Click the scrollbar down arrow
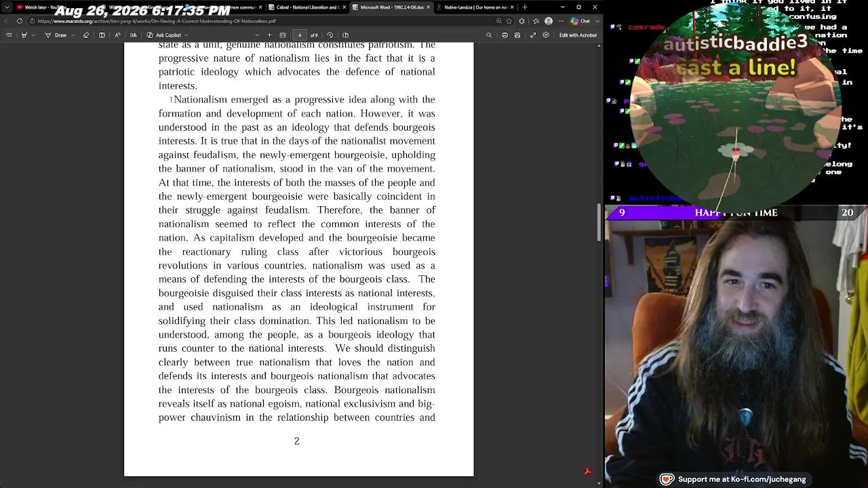The height and width of the screenshot is (488, 868). point(599,483)
